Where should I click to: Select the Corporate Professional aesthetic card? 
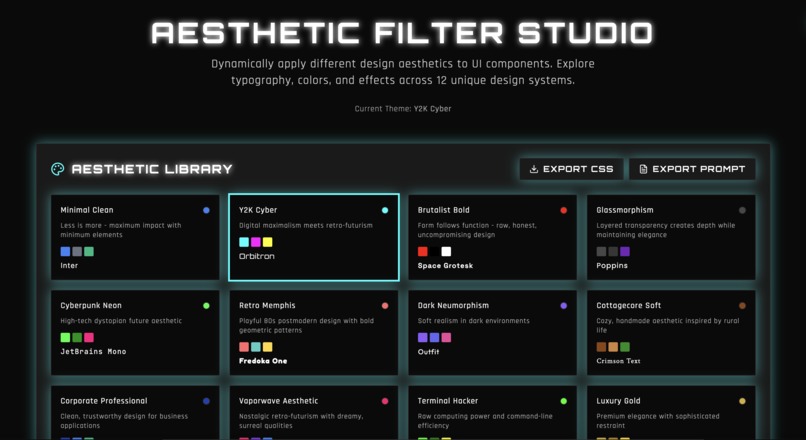coord(135,413)
